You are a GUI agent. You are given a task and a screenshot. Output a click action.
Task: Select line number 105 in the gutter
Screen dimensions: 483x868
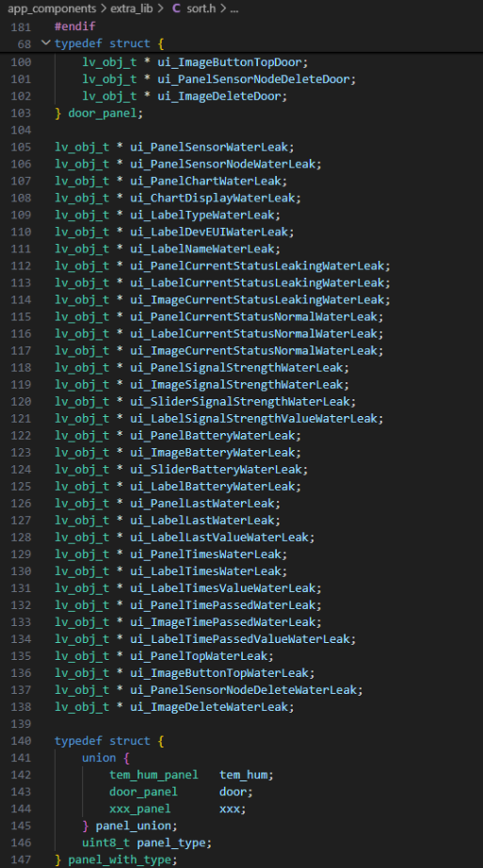[21, 147]
